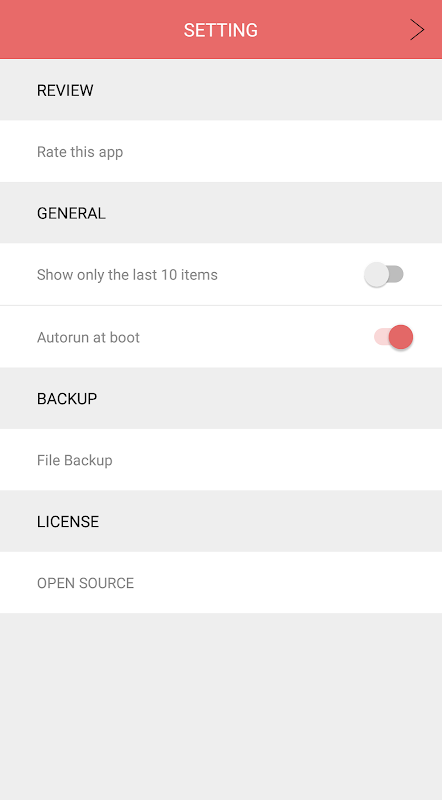
Task: Enable the Show only last 10 items switch
Action: click(x=384, y=274)
